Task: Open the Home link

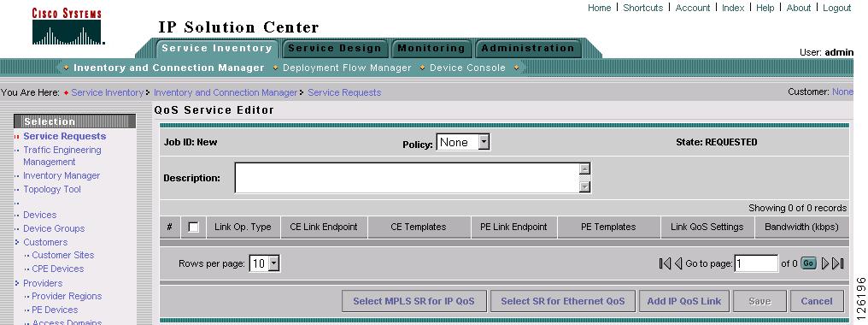Action: [600, 8]
